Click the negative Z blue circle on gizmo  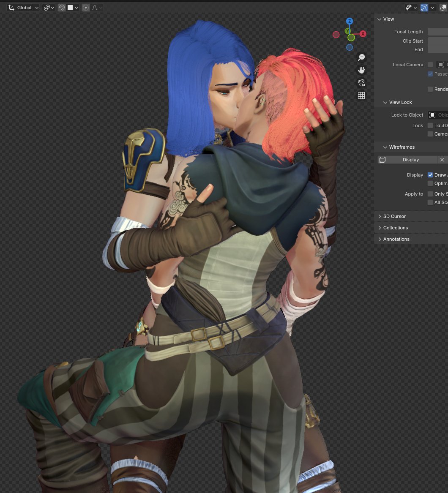point(349,47)
